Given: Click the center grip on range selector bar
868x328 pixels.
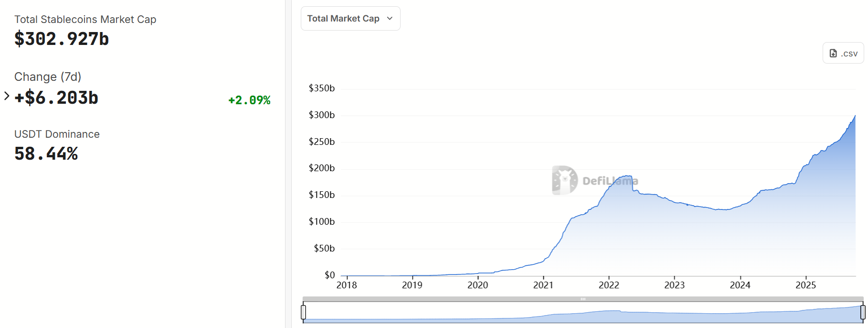Looking at the screenshot, I should coord(583,299).
